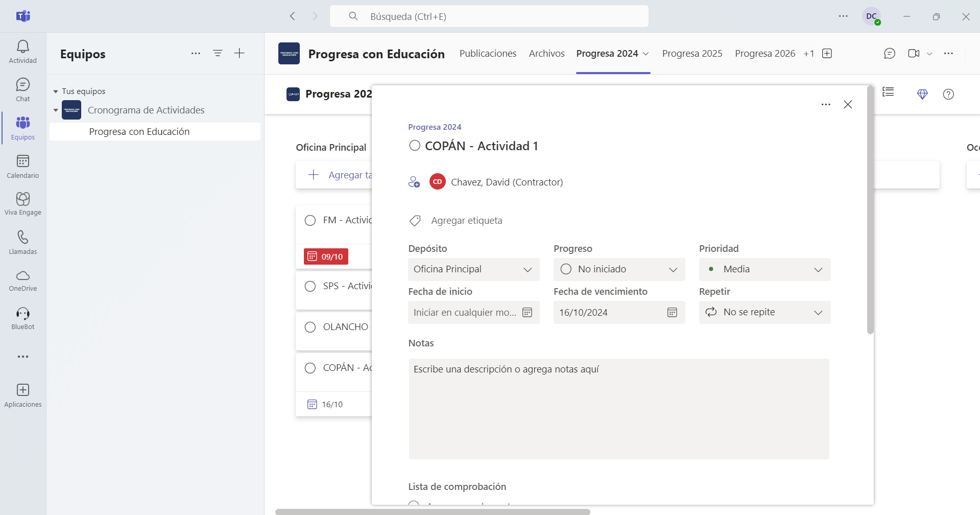Create or join a team plus icon
This screenshot has height=515, width=980.
click(x=240, y=53)
